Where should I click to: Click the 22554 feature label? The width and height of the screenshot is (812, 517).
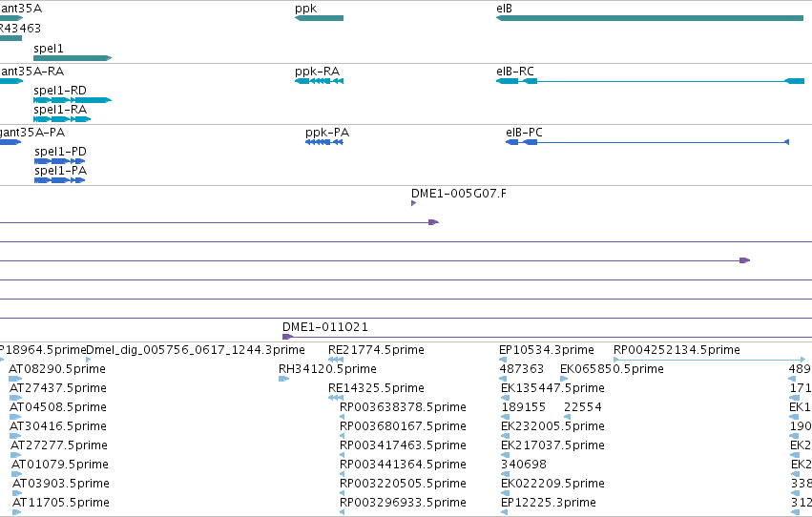pyautogui.click(x=583, y=406)
